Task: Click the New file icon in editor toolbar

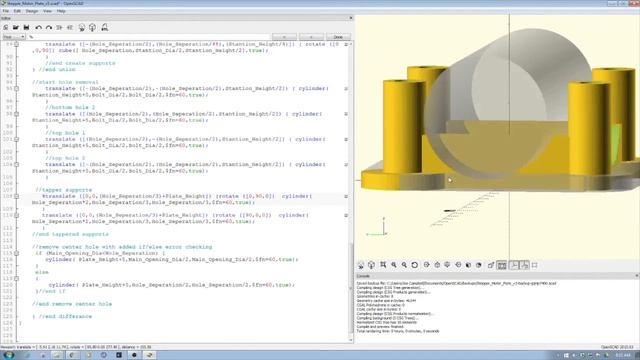Action: [6, 27]
